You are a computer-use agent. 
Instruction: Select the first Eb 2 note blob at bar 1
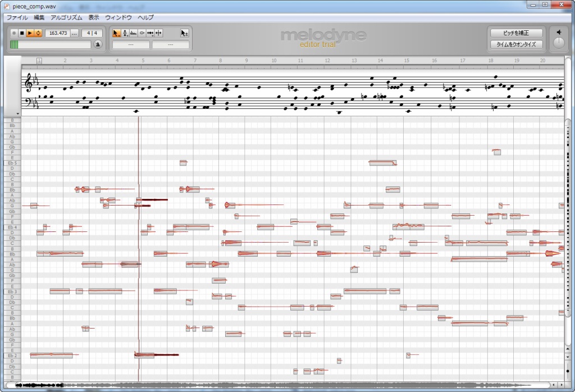tap(51, 355)
